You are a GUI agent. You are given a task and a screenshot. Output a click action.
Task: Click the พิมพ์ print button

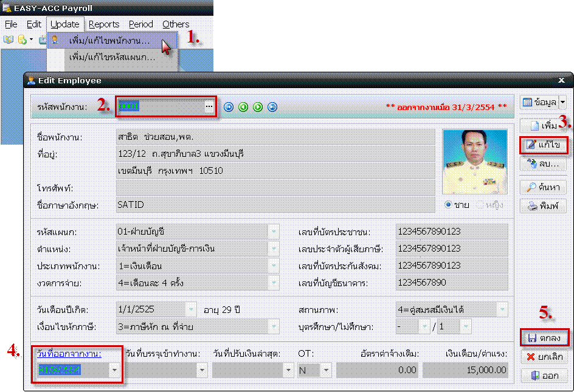click(x=544, y=205)
